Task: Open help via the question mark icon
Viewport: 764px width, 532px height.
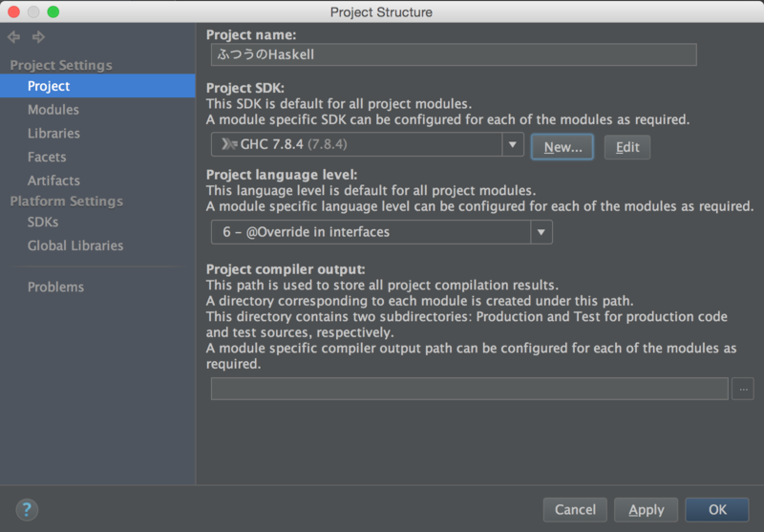Action: (27, 510)
